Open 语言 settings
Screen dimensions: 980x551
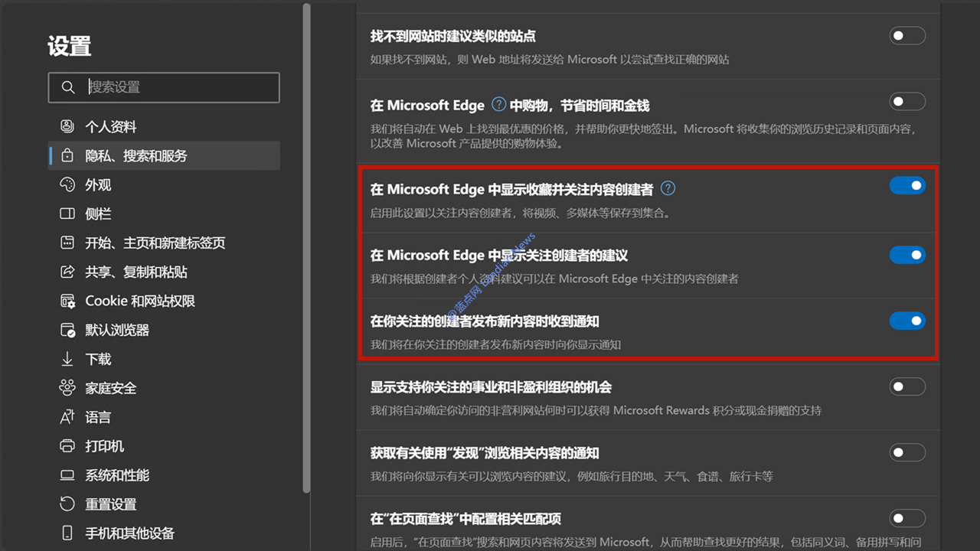tap(164, 417)
